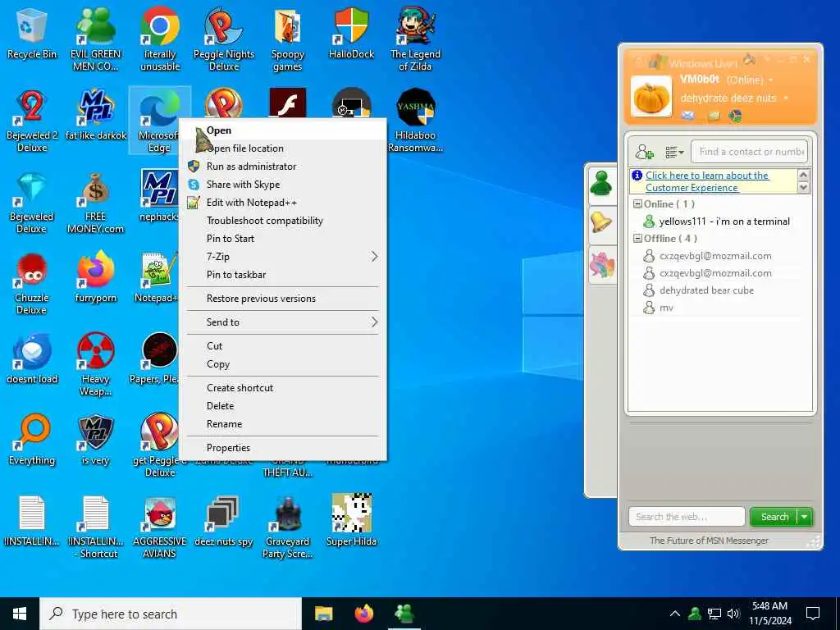Select Run as administrator
Image resolution: width=840 pixels, height=630 pixels.
(x=283, y=167)
